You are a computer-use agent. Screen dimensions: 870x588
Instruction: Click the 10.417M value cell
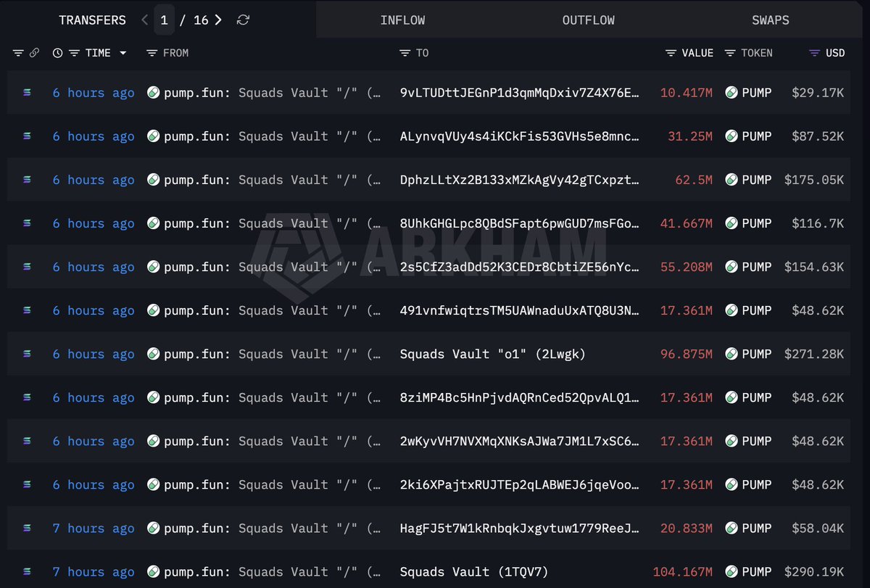click(x=687, y=93)
